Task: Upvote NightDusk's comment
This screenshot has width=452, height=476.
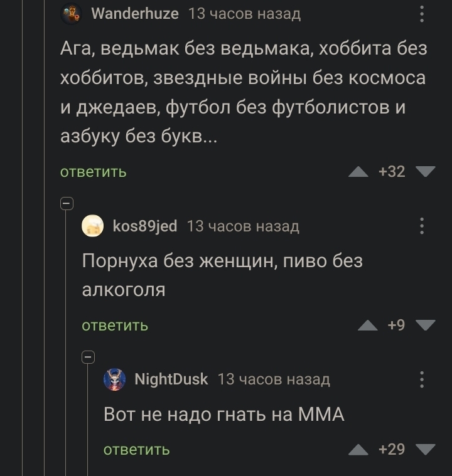Action: click(358, 449)
